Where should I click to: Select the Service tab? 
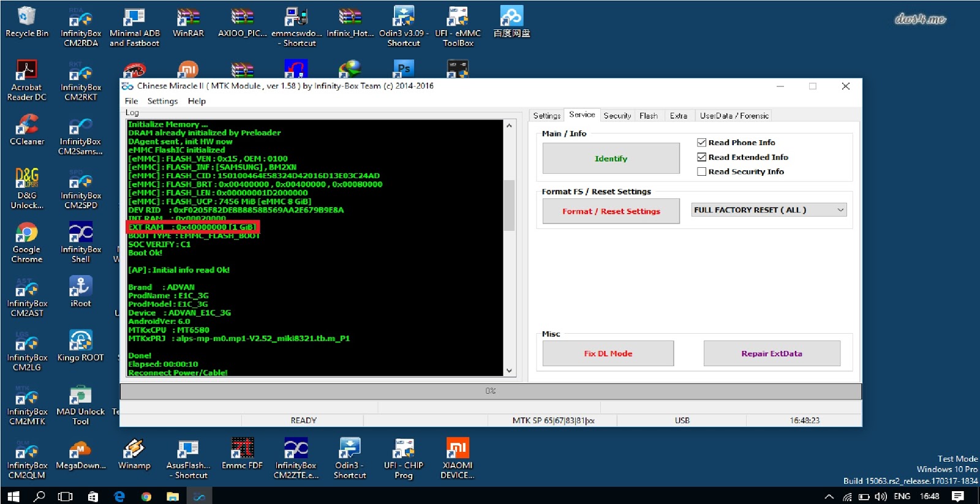582,115
